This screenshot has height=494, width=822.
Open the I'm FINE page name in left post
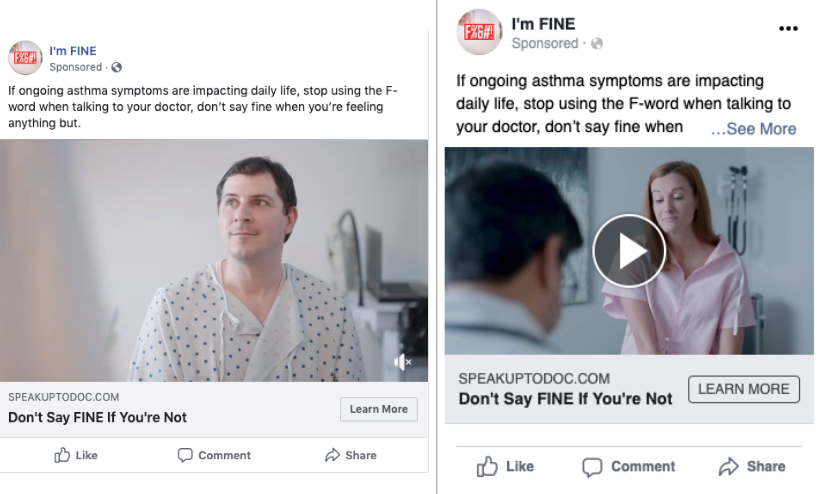[x=73, y=51]
